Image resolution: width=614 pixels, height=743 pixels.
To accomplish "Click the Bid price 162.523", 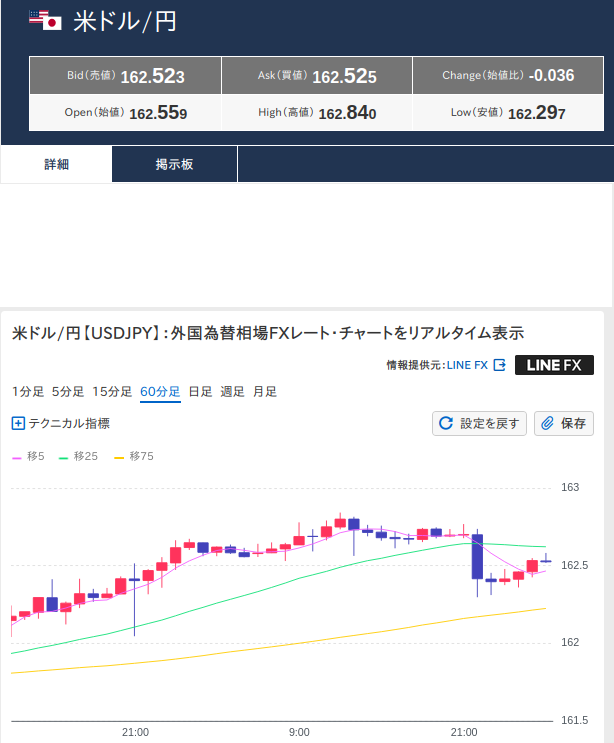I will (x=153, y=76).
